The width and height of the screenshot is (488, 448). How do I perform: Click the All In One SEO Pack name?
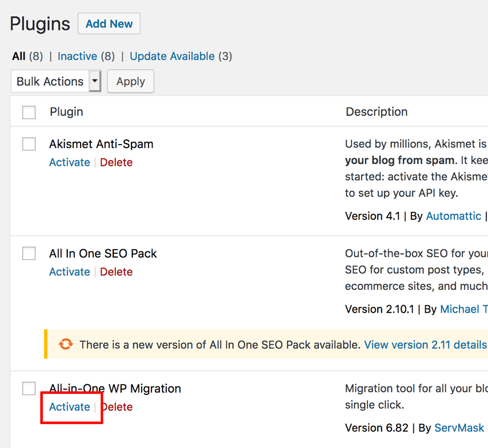[x=103, y=253]
